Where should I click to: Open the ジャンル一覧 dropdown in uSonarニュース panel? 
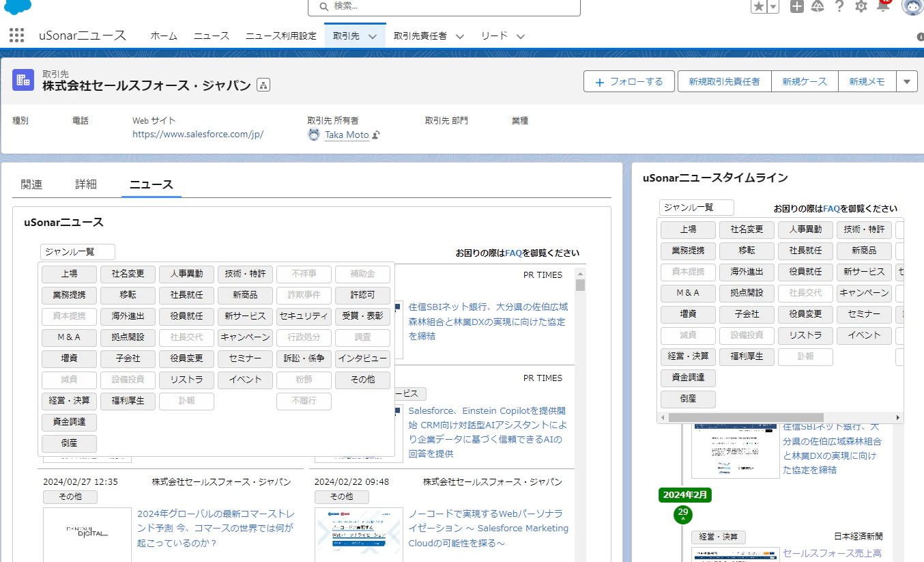pos(78,252)
